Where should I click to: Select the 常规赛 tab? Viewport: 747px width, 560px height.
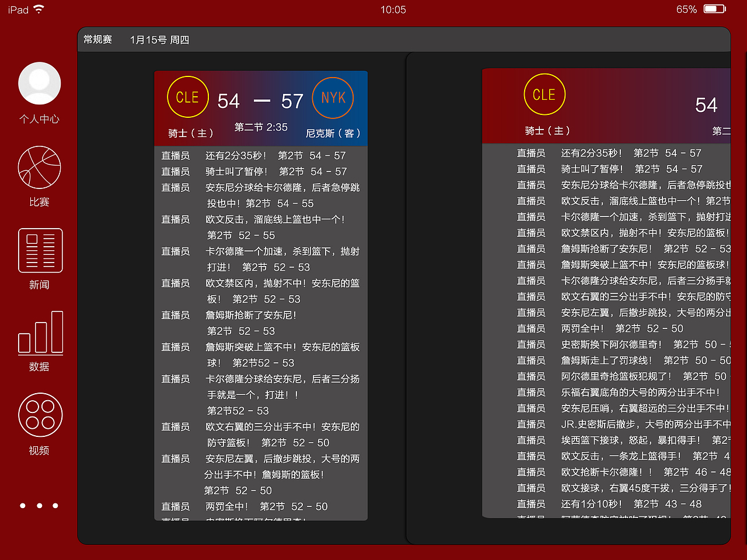[97, 40]
